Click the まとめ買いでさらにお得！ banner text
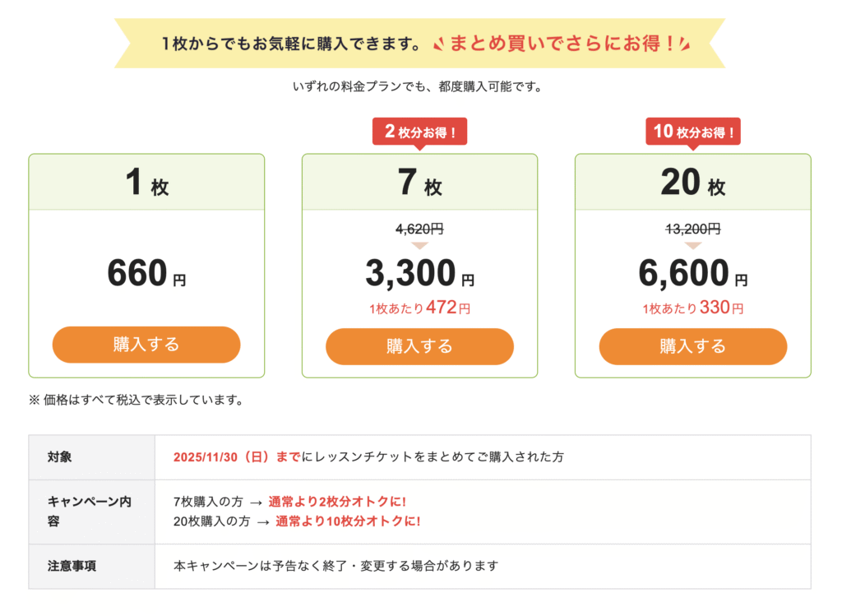The height and width of the screenshot is (616, 842). coord(562,44)
